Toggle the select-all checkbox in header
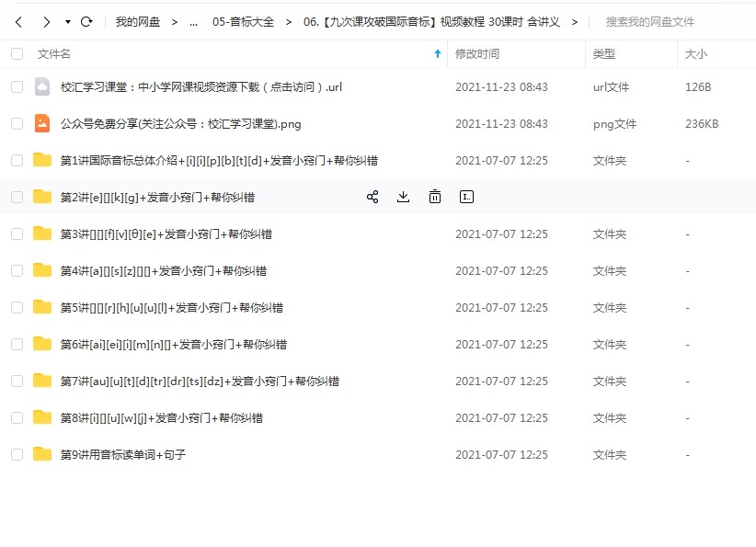 [17, 54]
